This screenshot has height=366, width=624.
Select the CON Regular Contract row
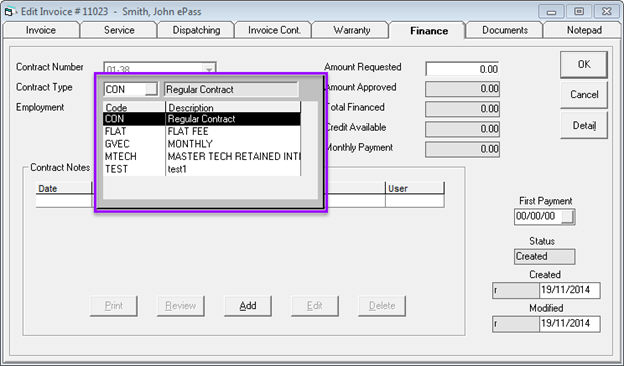[x=202, y=119]
